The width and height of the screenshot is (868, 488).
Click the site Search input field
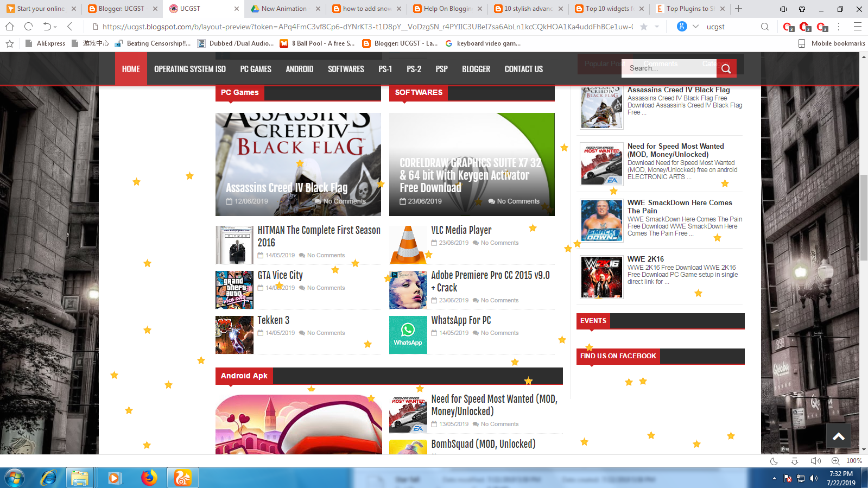click(669, 68)
